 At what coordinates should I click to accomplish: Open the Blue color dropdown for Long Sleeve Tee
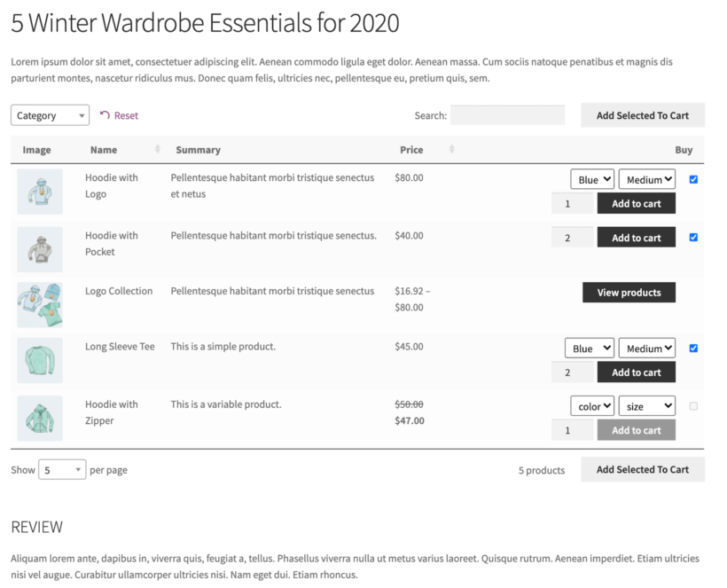coord(589,347)
